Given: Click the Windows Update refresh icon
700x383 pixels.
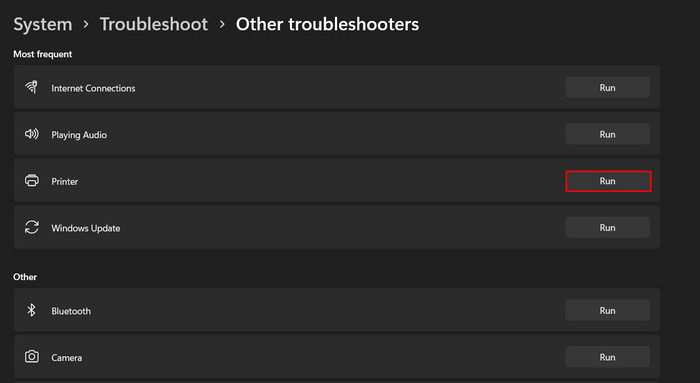Looking at the screenshot, I should (32, 227).
